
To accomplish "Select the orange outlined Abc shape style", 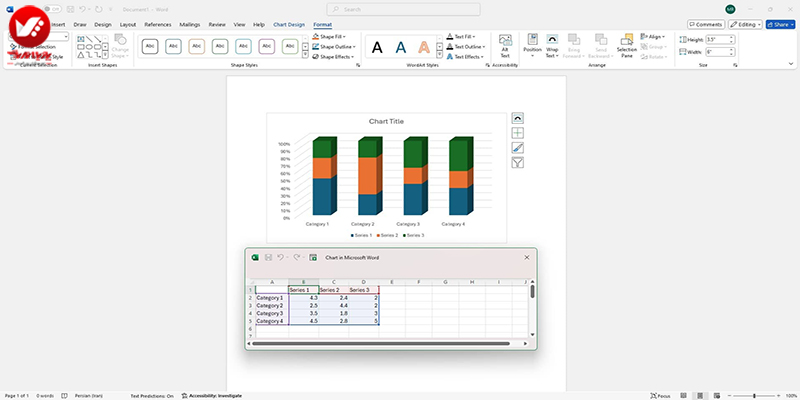I will point(196,46).
